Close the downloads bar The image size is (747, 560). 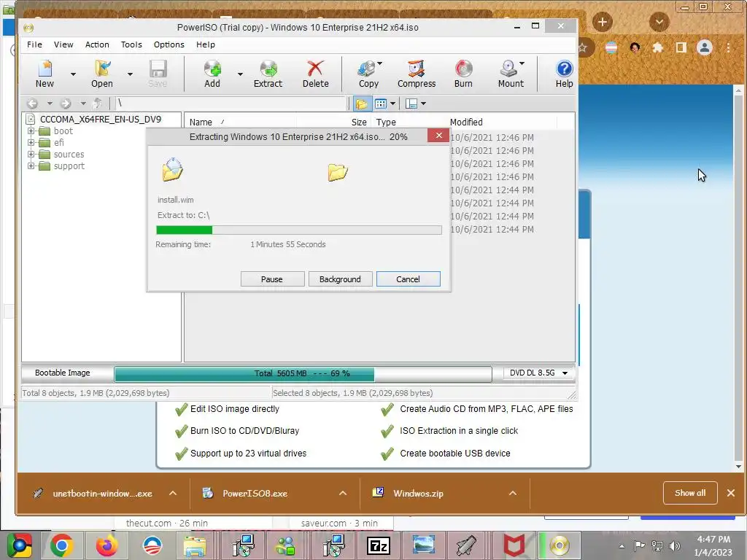(731, 493)
